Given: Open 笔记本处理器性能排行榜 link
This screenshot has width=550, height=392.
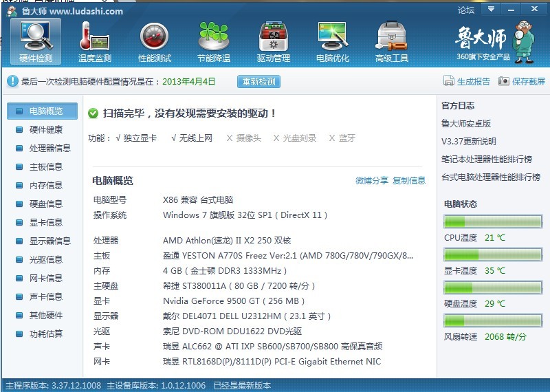Looking at the screenshot, I should [x=487, y=160].
